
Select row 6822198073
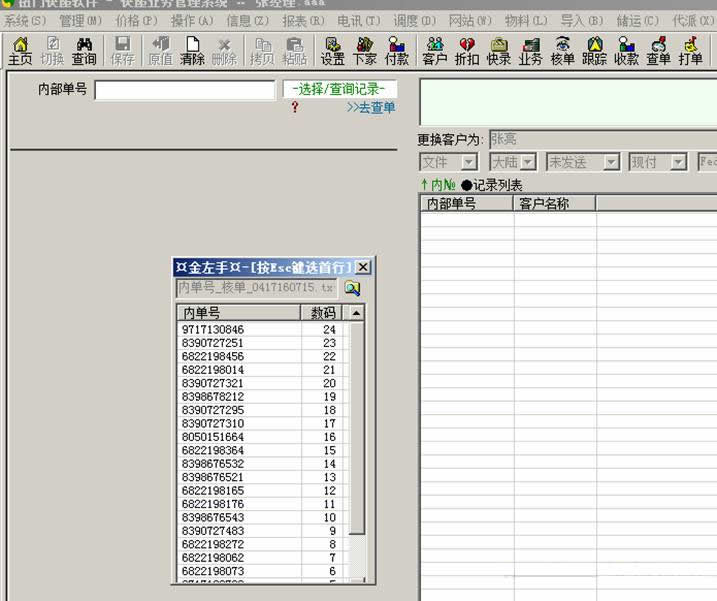(262, 571)
